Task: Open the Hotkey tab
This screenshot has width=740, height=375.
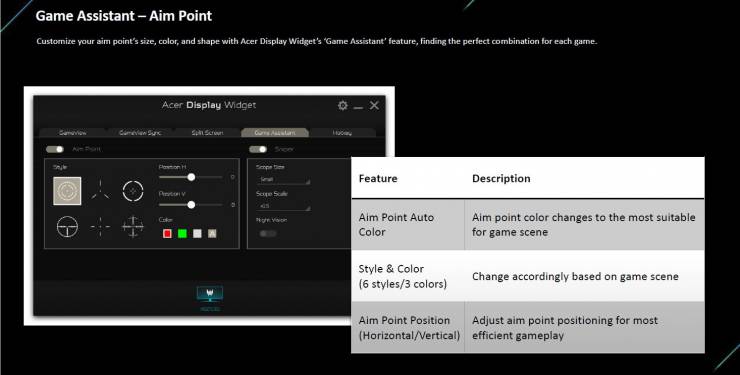Action: [x=342, y=133]
